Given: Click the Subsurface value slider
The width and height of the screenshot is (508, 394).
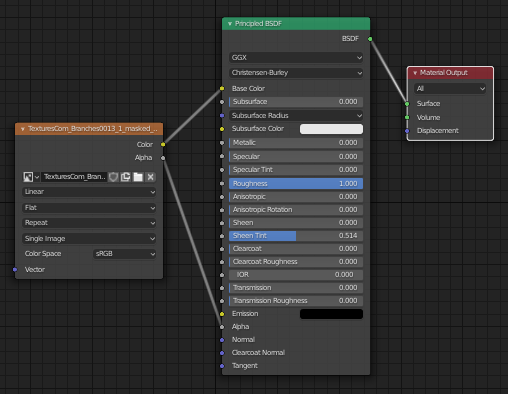Looking at the screenshot, I should 296,102.
